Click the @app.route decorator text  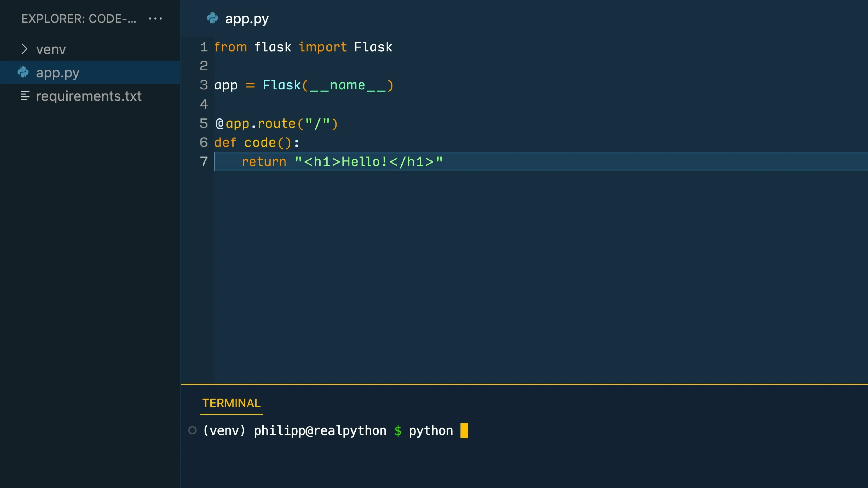[276, 124]
